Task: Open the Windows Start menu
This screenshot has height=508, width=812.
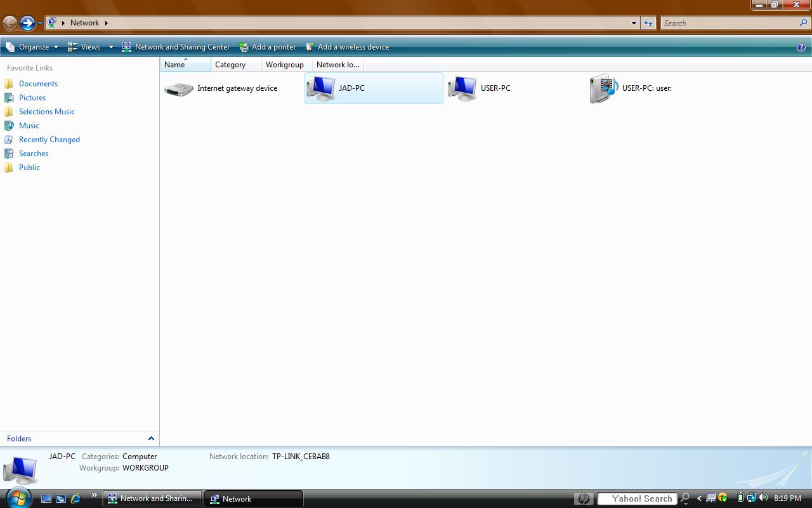Action: [x=18, y=498]
